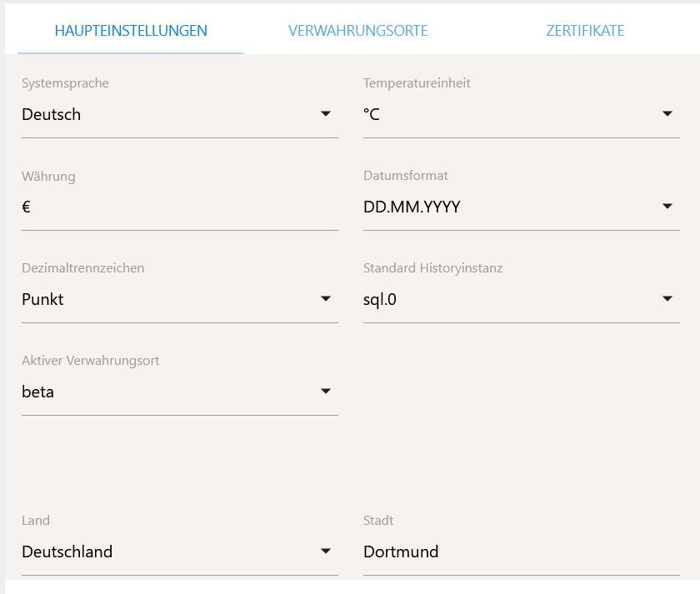700x594 pixels.
Task: Switch to the Haupteinstellungen tab
Action: tap(131, 31)
